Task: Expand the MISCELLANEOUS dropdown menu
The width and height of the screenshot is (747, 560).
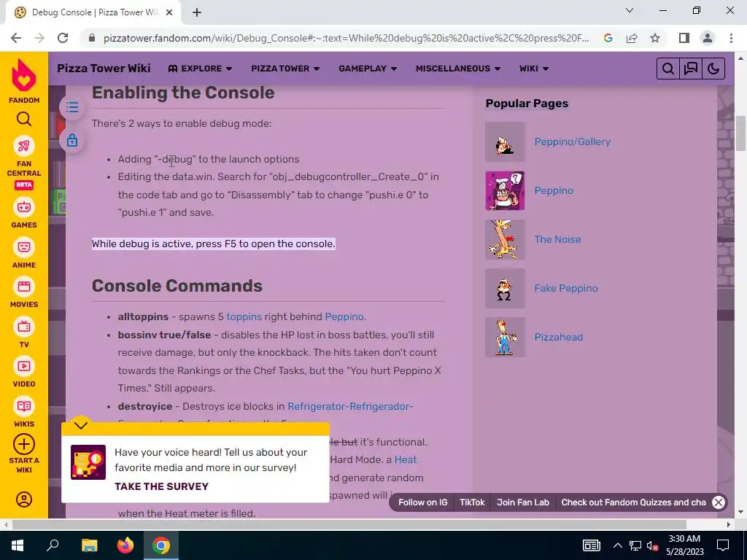Action: point(458,69)
